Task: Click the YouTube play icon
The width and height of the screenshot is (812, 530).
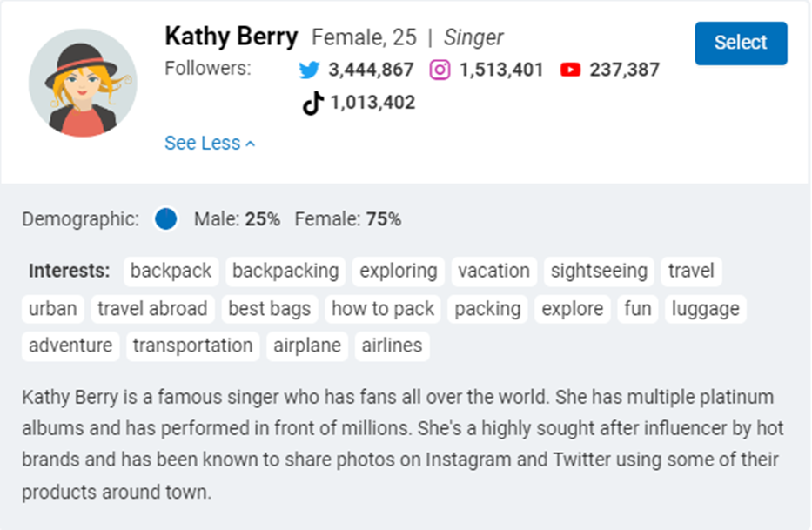Action: tap(570, 70)
